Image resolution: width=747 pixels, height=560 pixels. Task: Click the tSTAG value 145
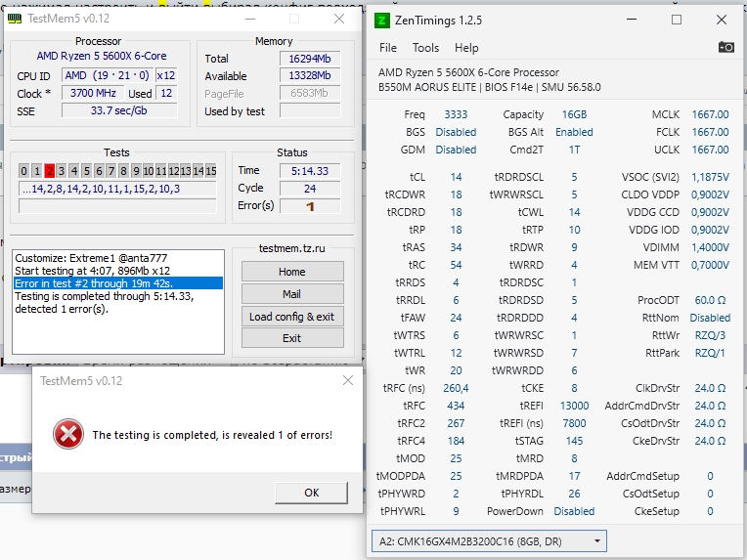click(574, 441)
